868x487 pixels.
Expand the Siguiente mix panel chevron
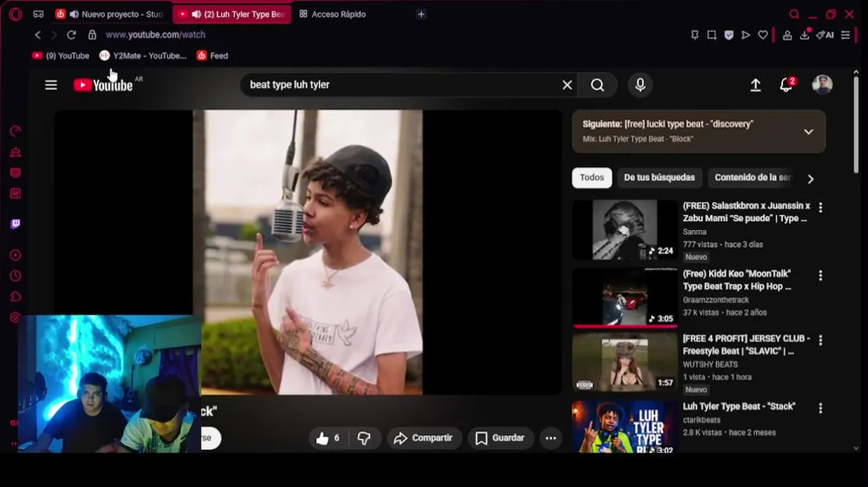pyautogui.click(x=809, y=131)
